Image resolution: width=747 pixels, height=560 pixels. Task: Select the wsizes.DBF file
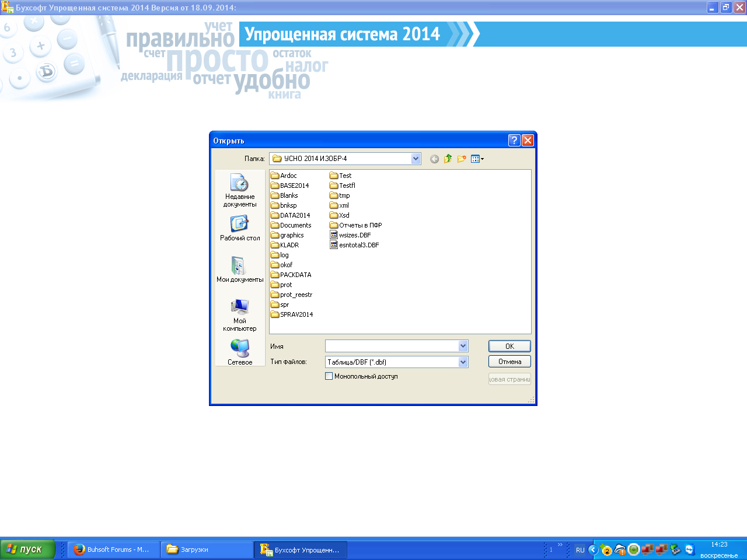[354, 235]
